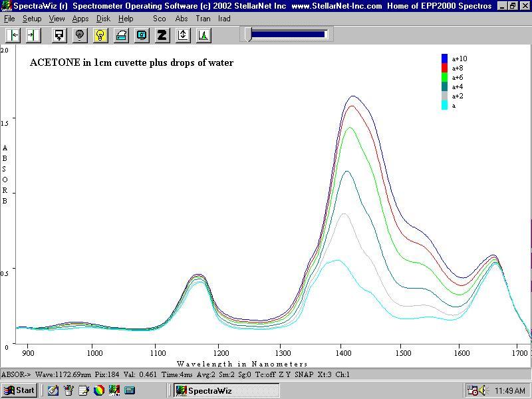Image resolution: width=532 pixels, height=399 pixels.
Task: Select the Tran transmission mode
Action: (x=203, y=19)
